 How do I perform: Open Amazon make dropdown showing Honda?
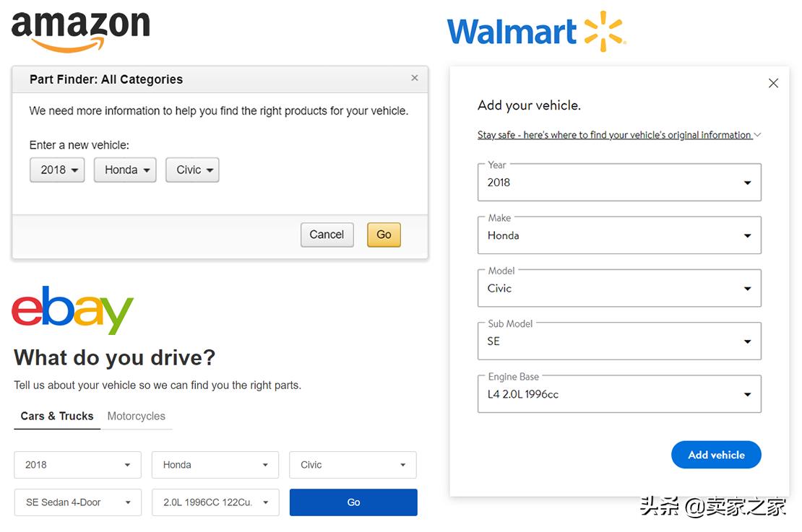[125, 170]
